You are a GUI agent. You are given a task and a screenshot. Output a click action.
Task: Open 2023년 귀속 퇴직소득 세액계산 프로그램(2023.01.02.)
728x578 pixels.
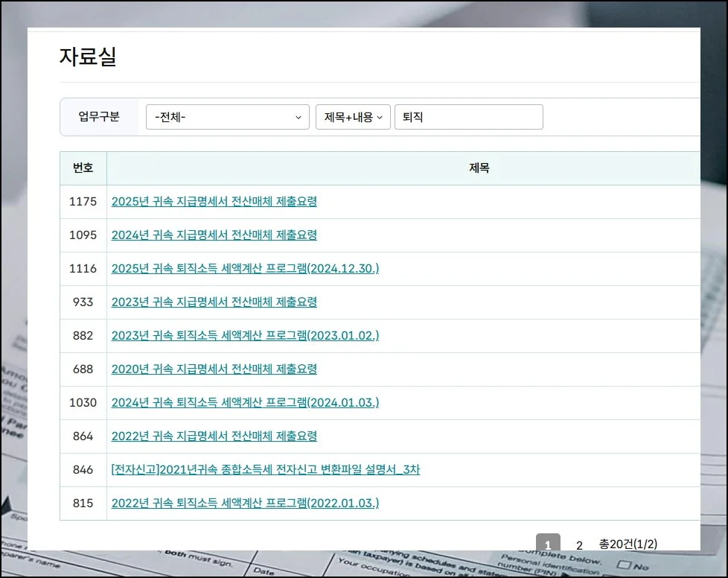[x=245, y=335]
